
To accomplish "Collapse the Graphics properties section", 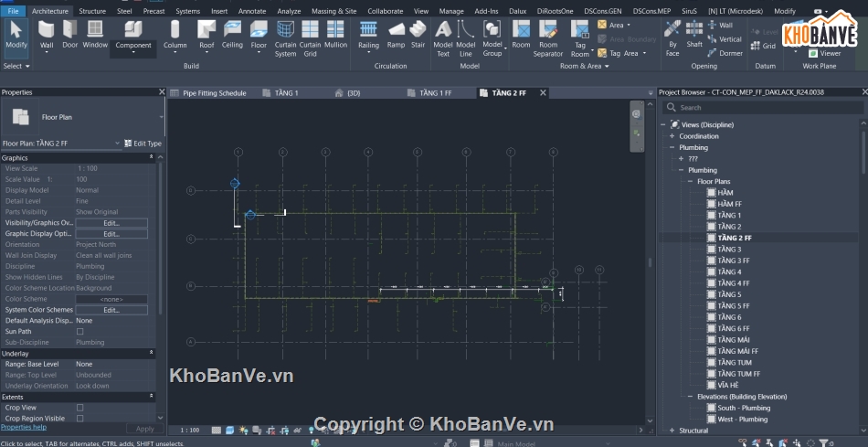I will point(151,157).
